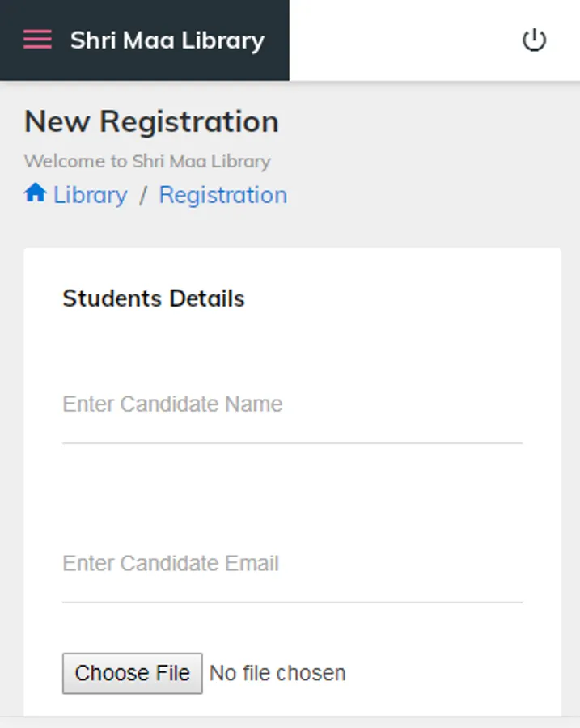Image resolution: width=580 pixels, height=728 pixels.
Task: Click the home icon in breadcrumb
Action: (x=35, y=194)
